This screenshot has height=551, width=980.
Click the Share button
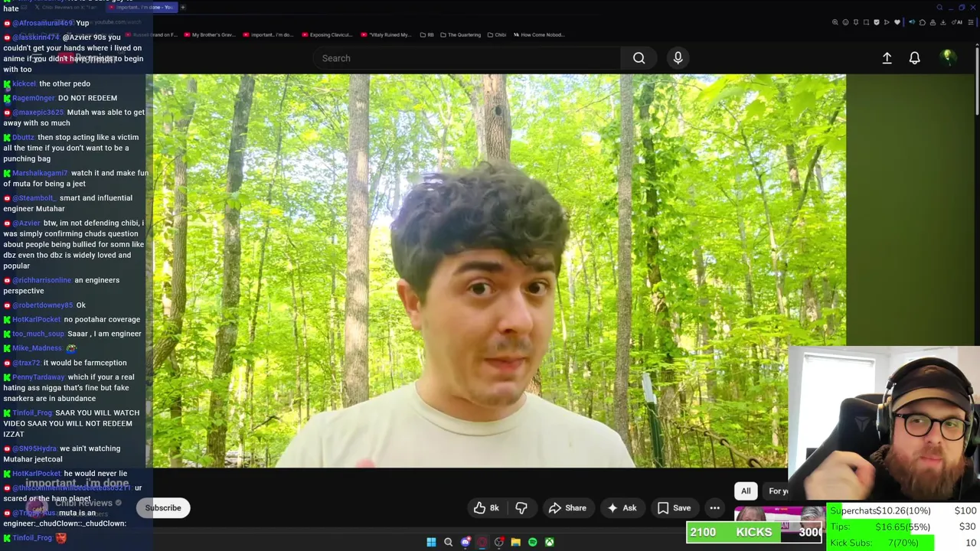click(x=567, y=508)
